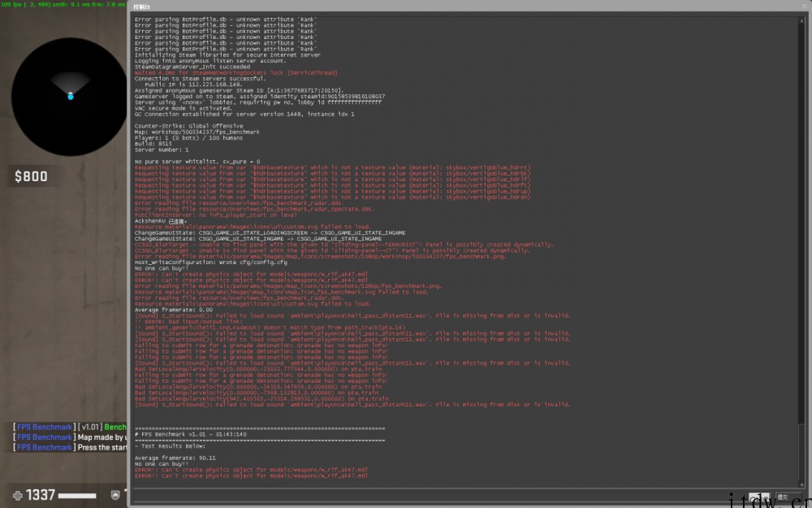Click 'VAC secure mode is activated.' line
This screenshot has width=812, height=508.
click(x=184, y=108)
